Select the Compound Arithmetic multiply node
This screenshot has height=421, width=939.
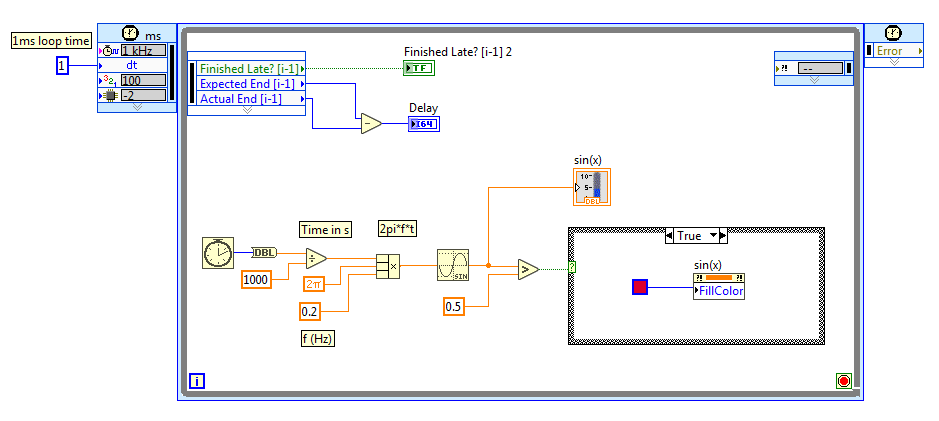(x=387, y=266)
